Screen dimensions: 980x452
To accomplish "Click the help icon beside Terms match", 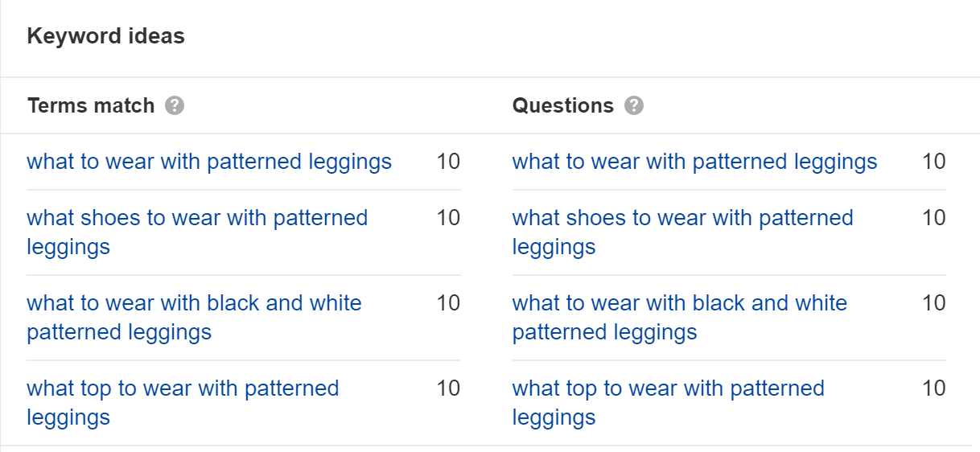I will (175, 105).
